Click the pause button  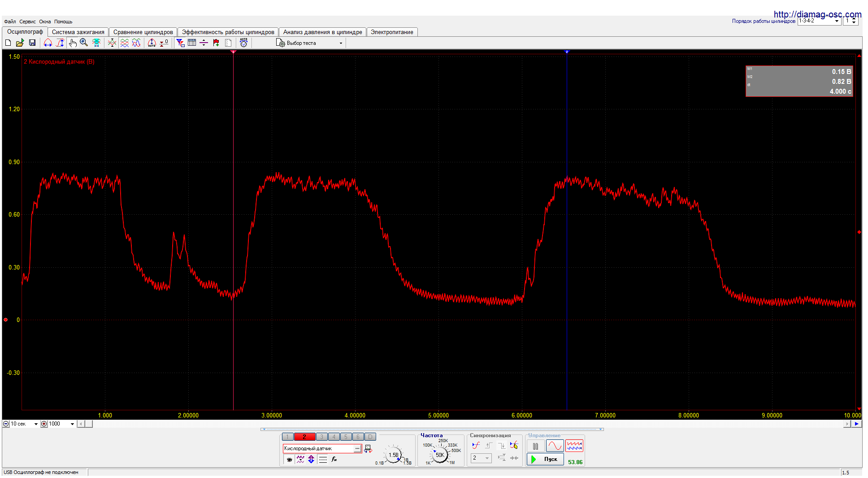pyautogui.click(x=535, y=446)
